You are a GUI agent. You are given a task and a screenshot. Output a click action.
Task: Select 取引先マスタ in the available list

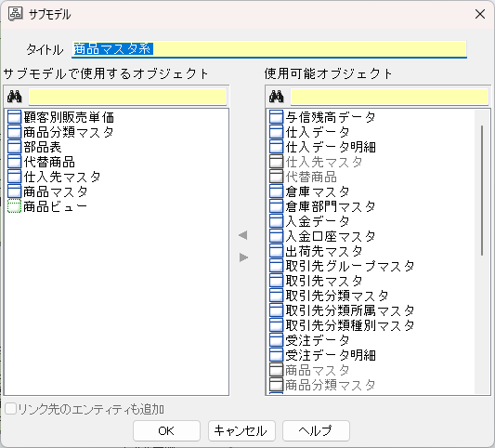(324, 281)
